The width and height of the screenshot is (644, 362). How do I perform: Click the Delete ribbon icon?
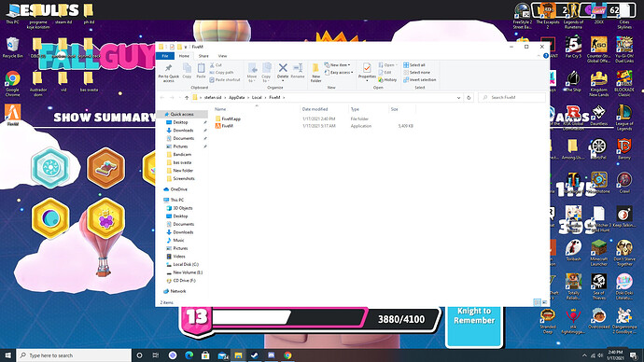(283, 71)
